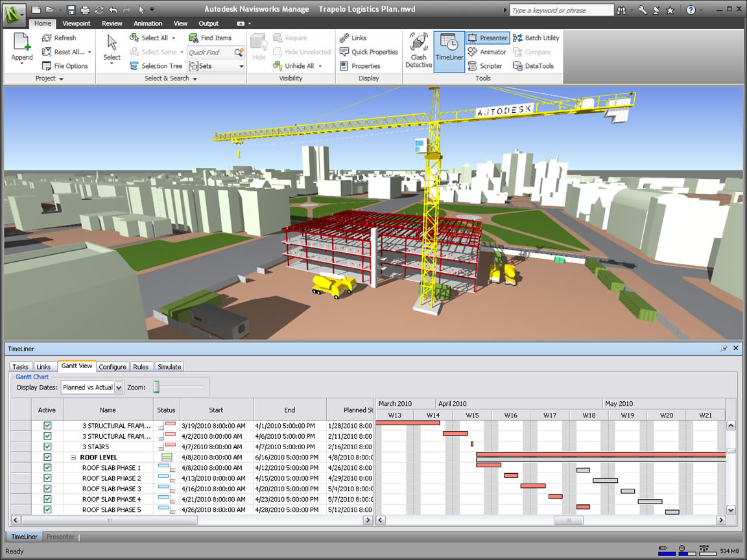Viewport: 747px width, 560px height.
Task: Select the TimeLiner tool
Action: pyautogui.click(x=449, y=49)
